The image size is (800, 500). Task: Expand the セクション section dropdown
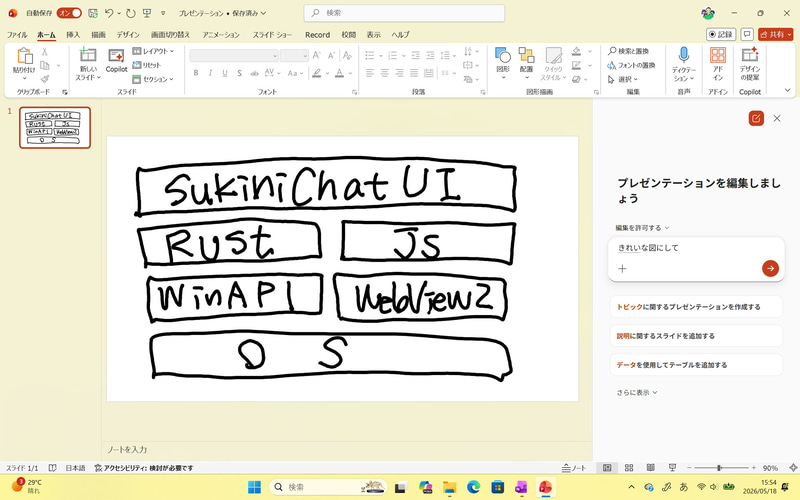154,79
